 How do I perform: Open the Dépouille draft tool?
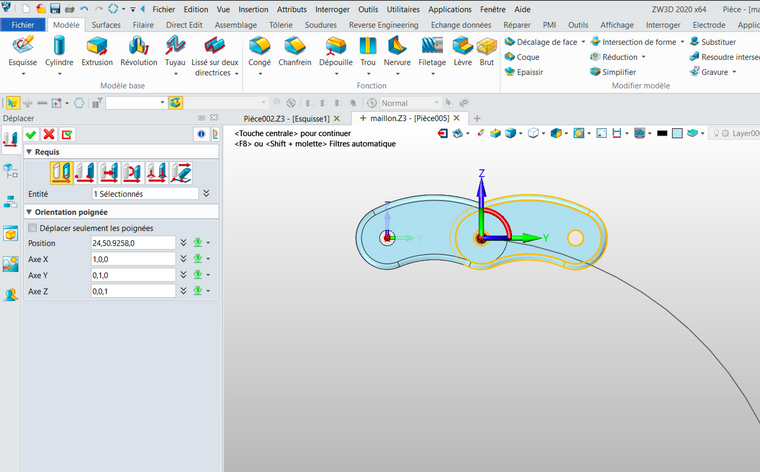336,52
